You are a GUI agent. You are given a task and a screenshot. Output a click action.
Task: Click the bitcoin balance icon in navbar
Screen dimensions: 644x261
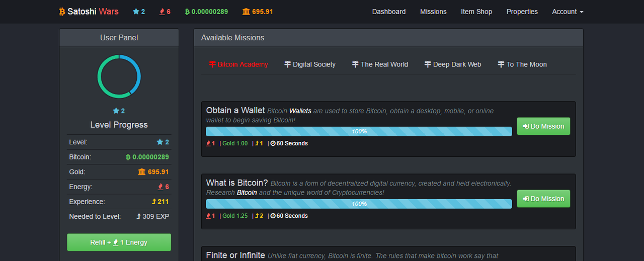click(x=188, y=12)
